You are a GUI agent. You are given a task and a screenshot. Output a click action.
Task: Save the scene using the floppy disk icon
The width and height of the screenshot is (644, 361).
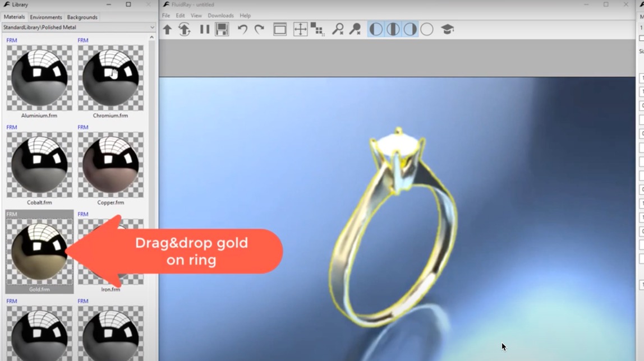222,30
